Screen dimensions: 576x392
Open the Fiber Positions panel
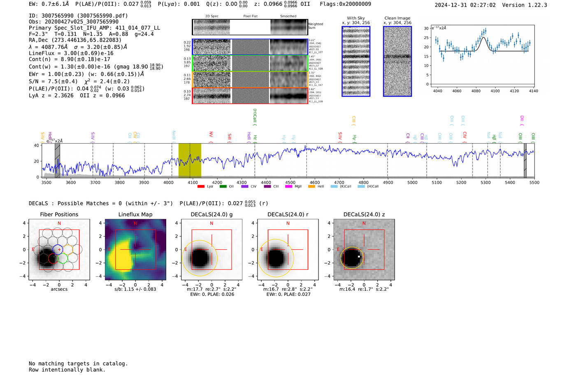pos(59,249)
